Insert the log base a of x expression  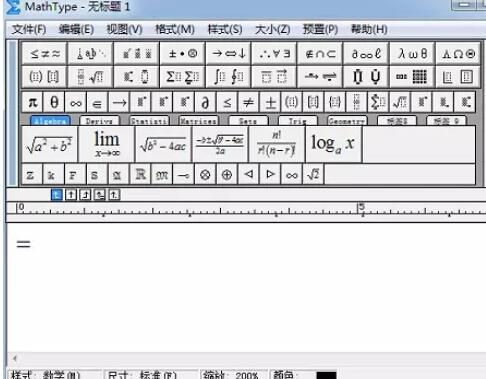(x=333, y=144)
